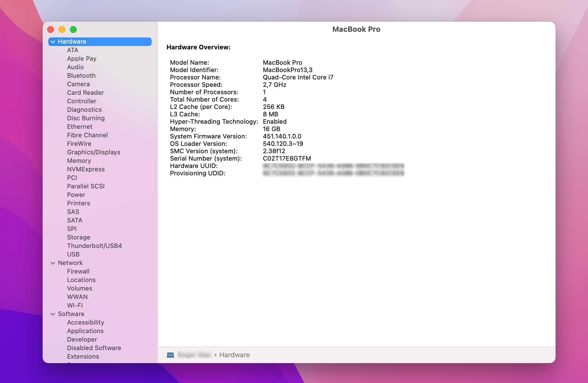Open the Wi-Fi entry
This screenshot has width=588, height=383.
75,306
